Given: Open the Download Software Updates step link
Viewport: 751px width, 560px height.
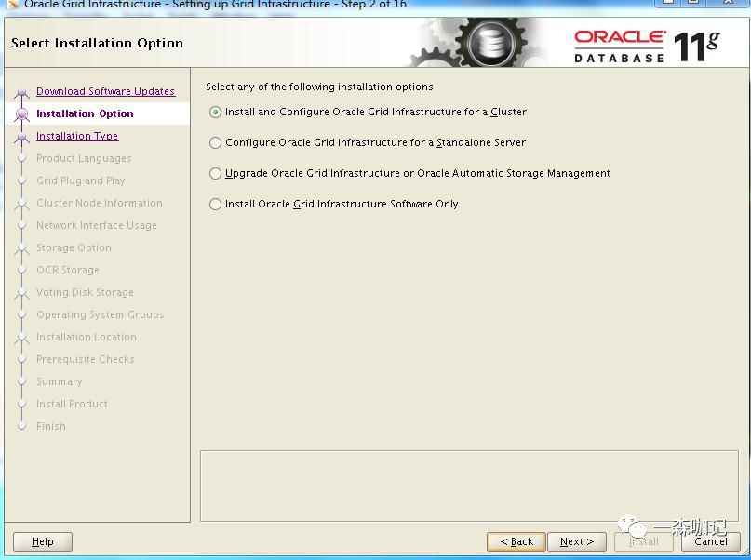Looking at the screenshot, I should point(105,91).
